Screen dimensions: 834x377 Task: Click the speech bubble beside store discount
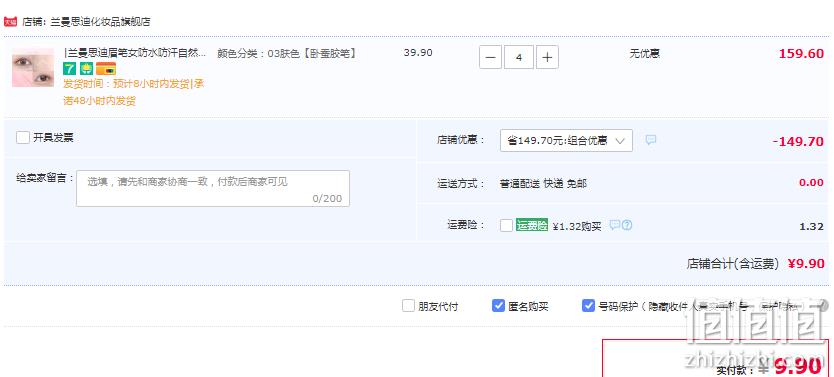coord(650,140)
